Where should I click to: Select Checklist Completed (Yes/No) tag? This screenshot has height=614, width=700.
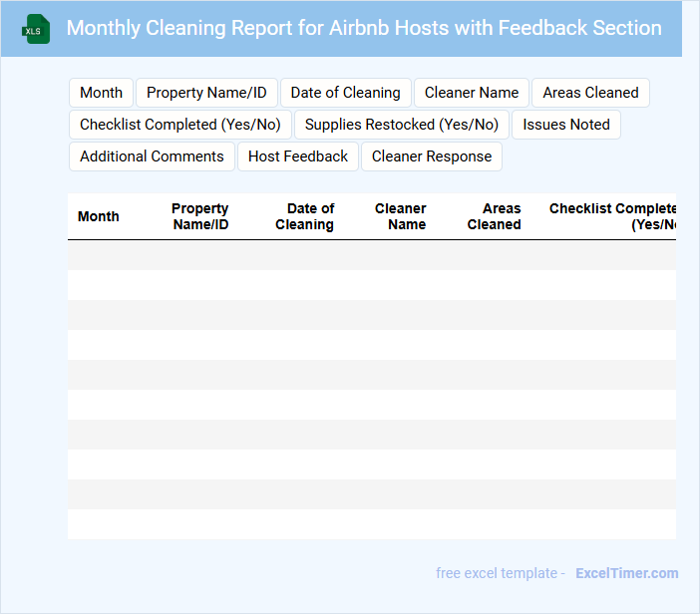pyautogui.click(x=180, y=125)
